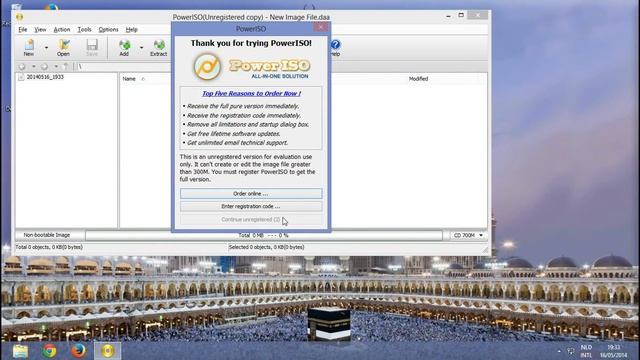Click the Up one level icon
The height and width of the screenshot is (360, 640).
(x=66, y=66)
